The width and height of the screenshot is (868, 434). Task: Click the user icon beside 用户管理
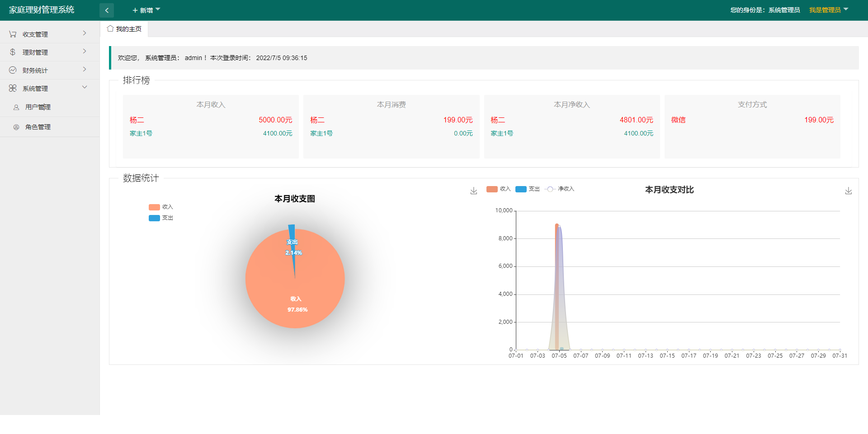[16, 107]
